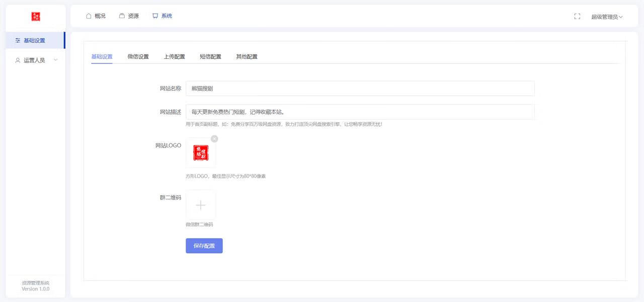644x302 pixels.
Task: Click the 网站LOGO thumbnail image
Action: [x=200, y=152]
